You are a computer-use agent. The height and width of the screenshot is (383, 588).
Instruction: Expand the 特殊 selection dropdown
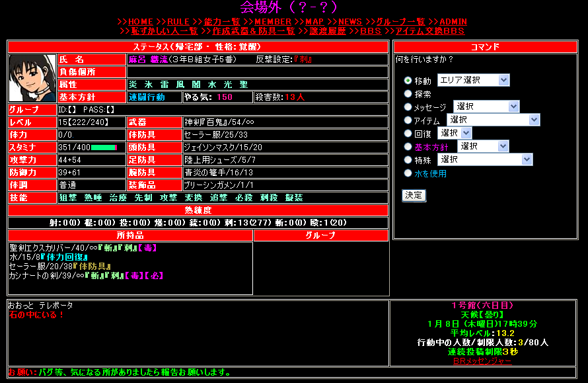[x=484, y=159]
